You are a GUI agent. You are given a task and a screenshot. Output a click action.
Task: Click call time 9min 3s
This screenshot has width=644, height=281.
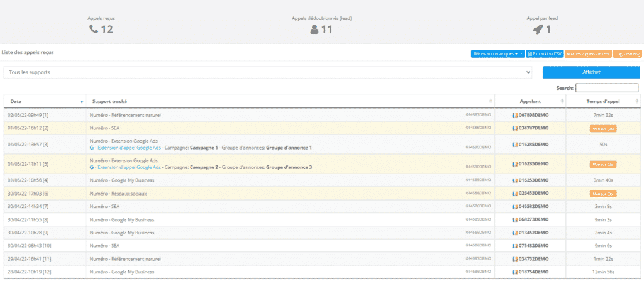tap(603, 219)
